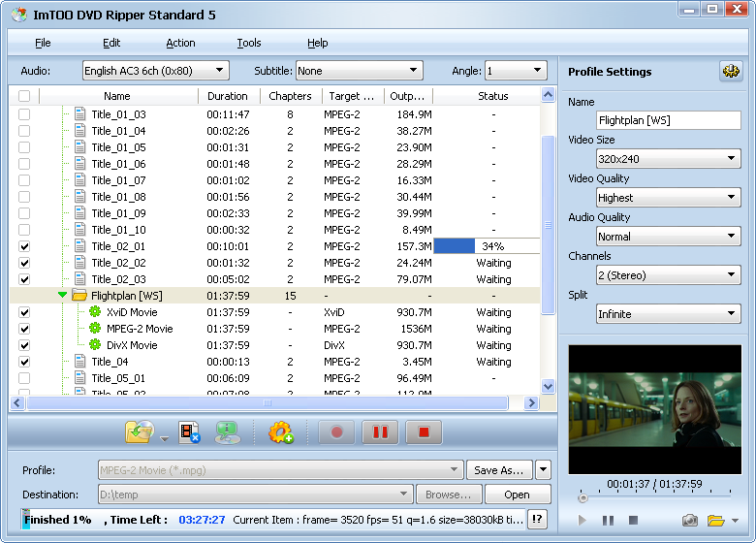The width and height of the screenshot is (756, 543).
Task: Check the Title_01_03 checkbox
Action: tap(24, 114)
